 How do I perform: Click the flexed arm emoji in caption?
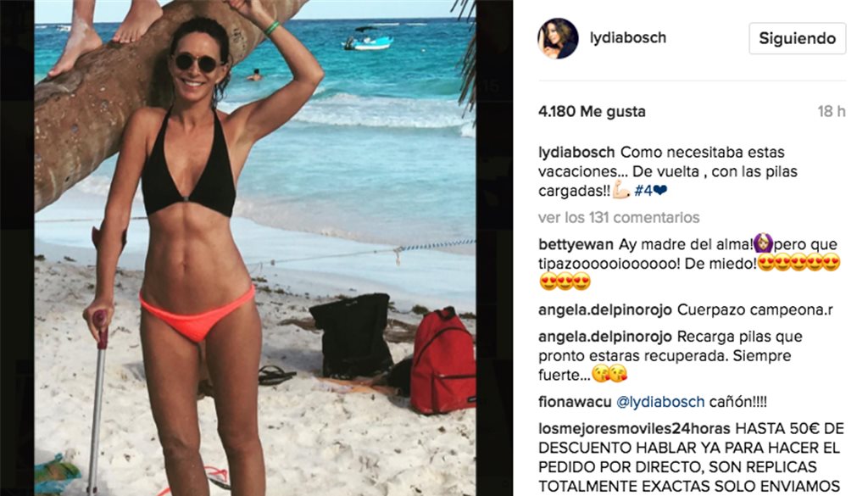coord(621,190)
